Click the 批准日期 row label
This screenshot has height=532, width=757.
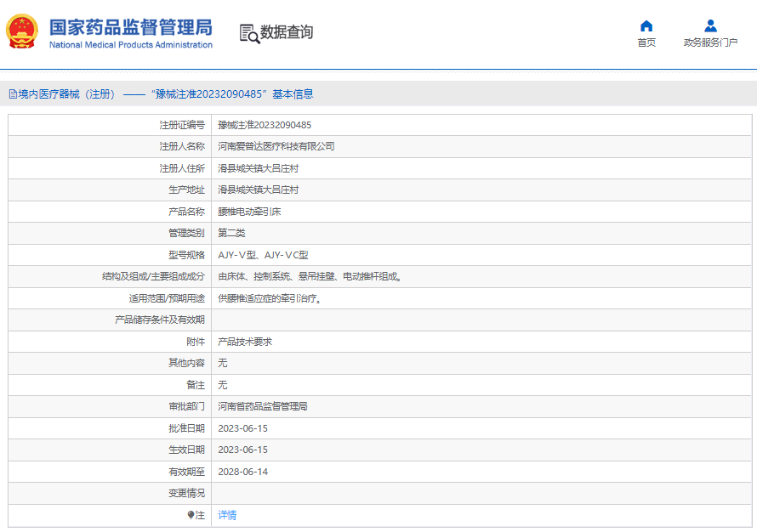186,428
